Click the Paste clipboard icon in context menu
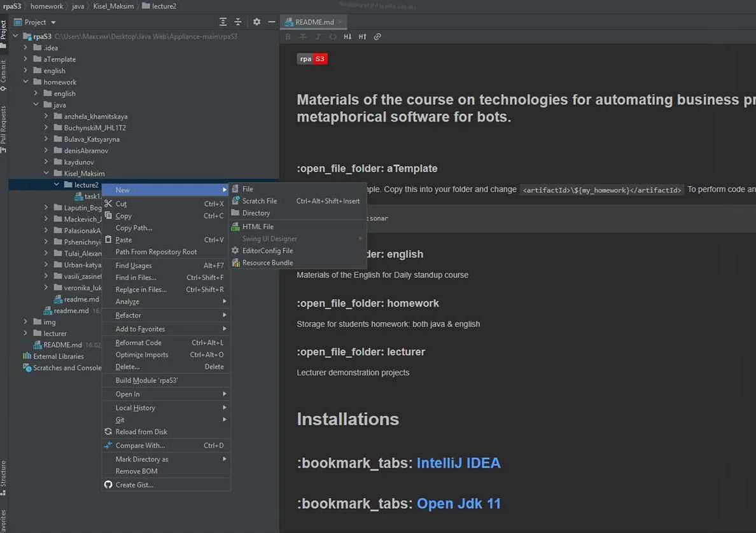Screen dimensions: 756x533 108,240
